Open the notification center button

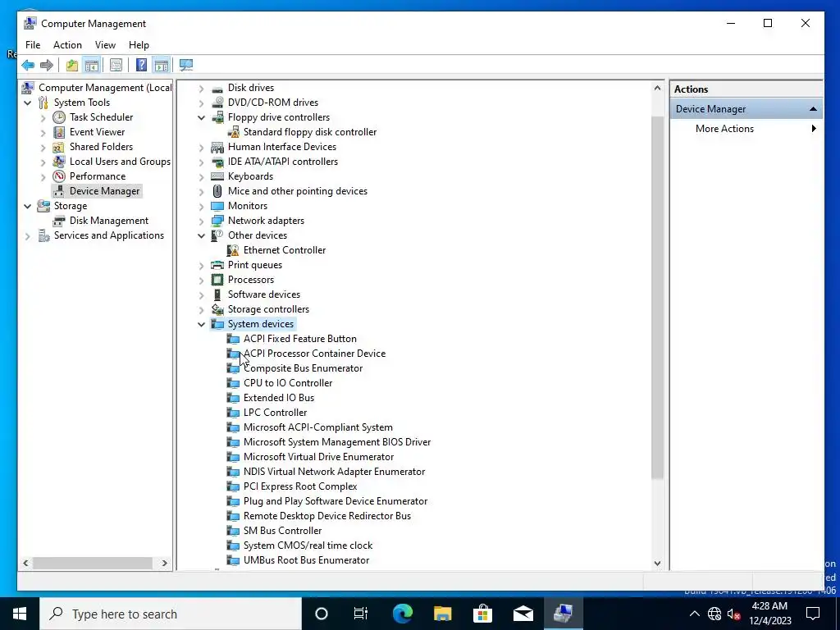(x=813, y=614)
